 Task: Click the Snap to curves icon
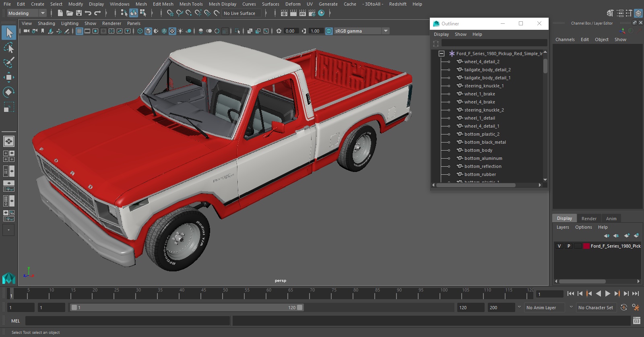180,13
